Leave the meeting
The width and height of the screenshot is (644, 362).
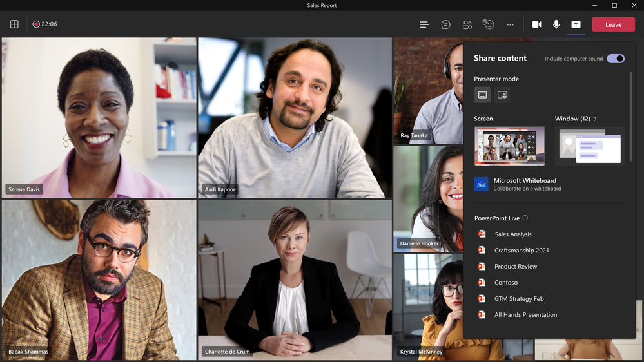[x=613, y=24]
